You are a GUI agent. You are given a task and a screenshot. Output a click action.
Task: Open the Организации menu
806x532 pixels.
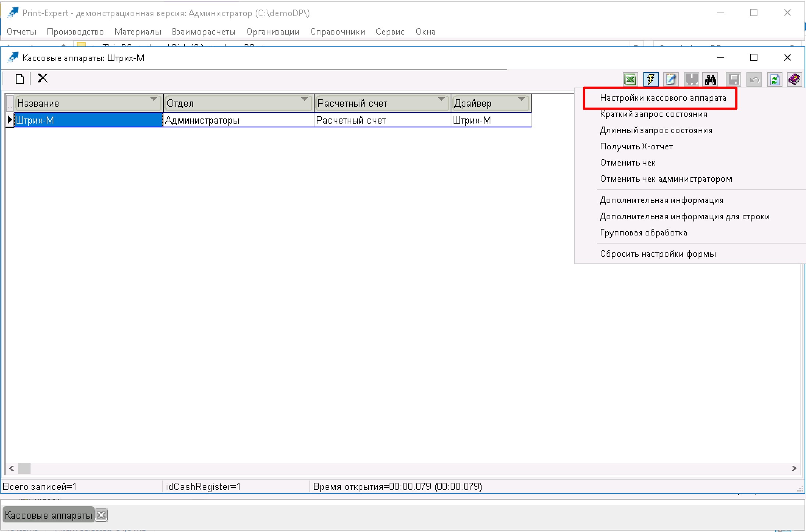pyautogui.click(x=273, y=32)
